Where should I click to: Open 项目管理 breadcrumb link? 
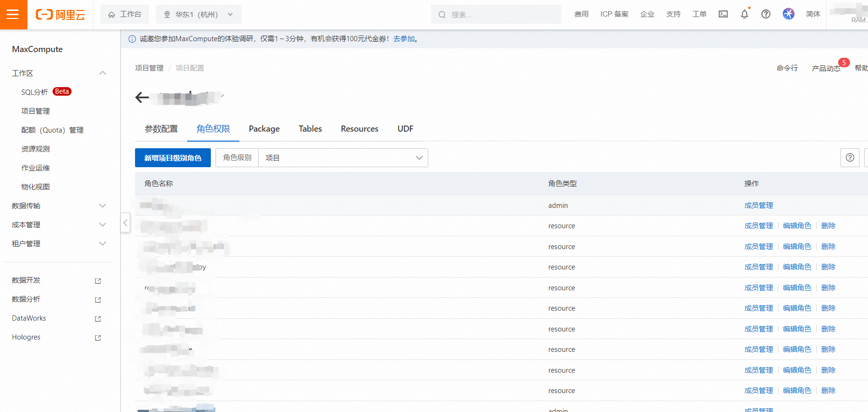click(x=149, y=68)
